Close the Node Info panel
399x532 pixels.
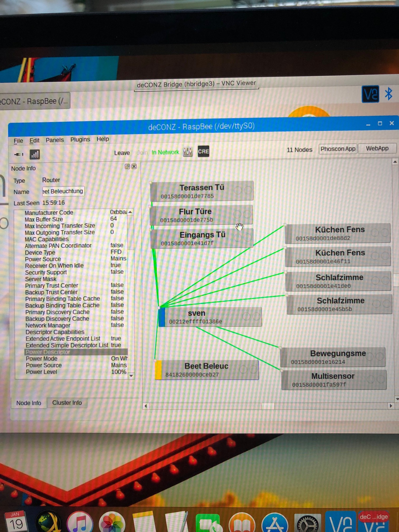point(134,167)
